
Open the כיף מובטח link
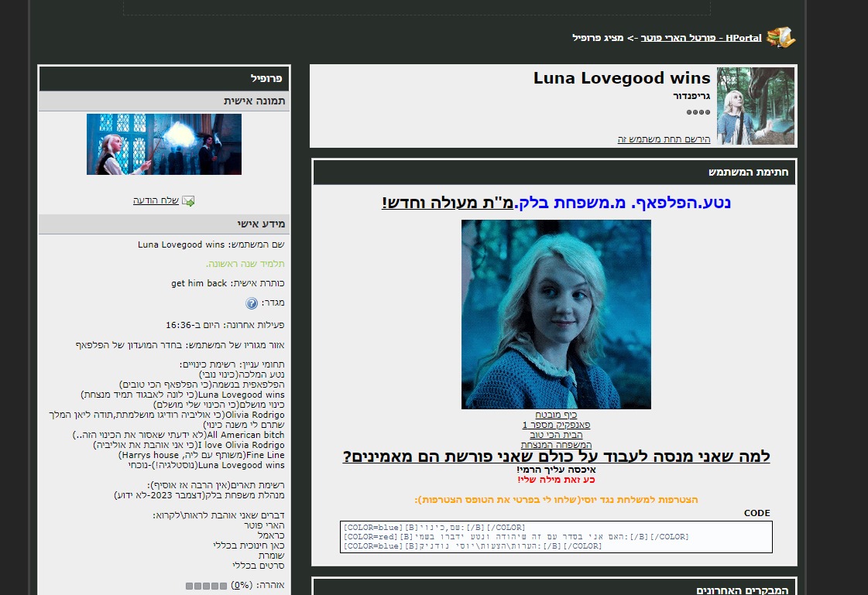click(556, 415)
